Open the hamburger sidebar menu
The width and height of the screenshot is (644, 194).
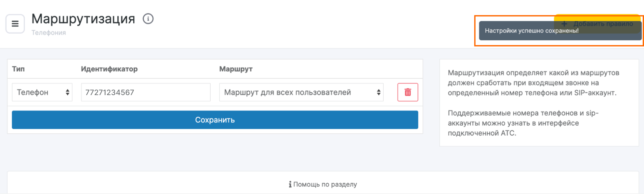pyautogui.click(x=15, y=24)
